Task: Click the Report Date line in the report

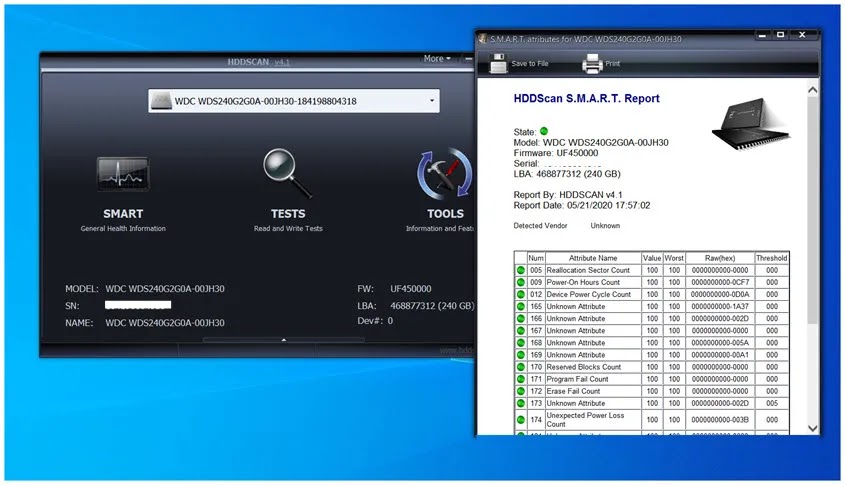Action: click(x=581, y=205)
